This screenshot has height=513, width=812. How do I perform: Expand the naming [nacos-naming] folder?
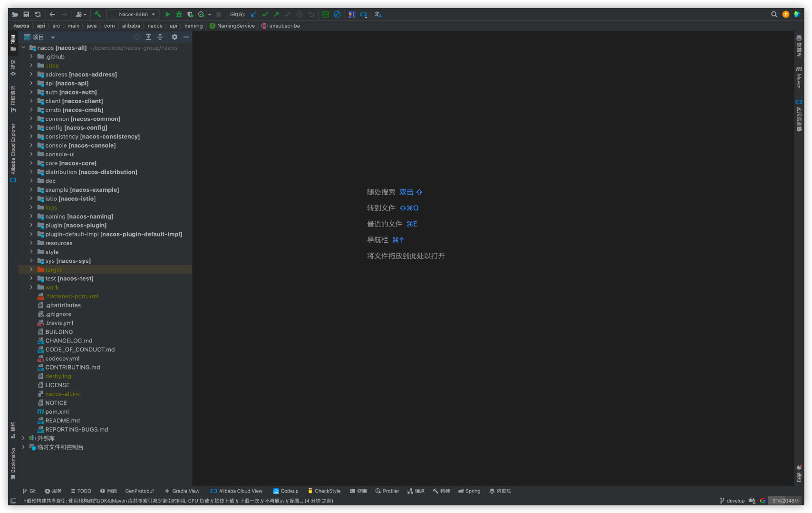tap(31, 216)
